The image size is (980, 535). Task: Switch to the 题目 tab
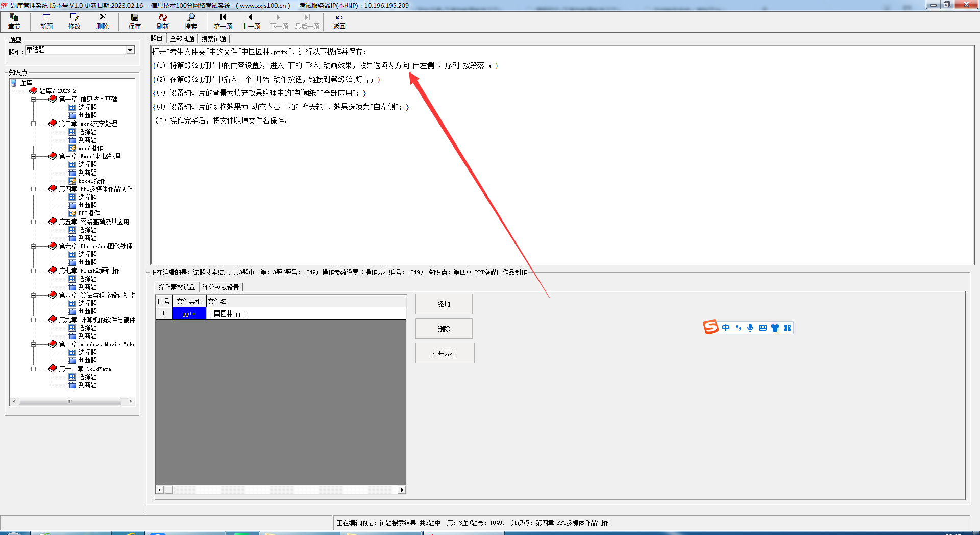157,39
